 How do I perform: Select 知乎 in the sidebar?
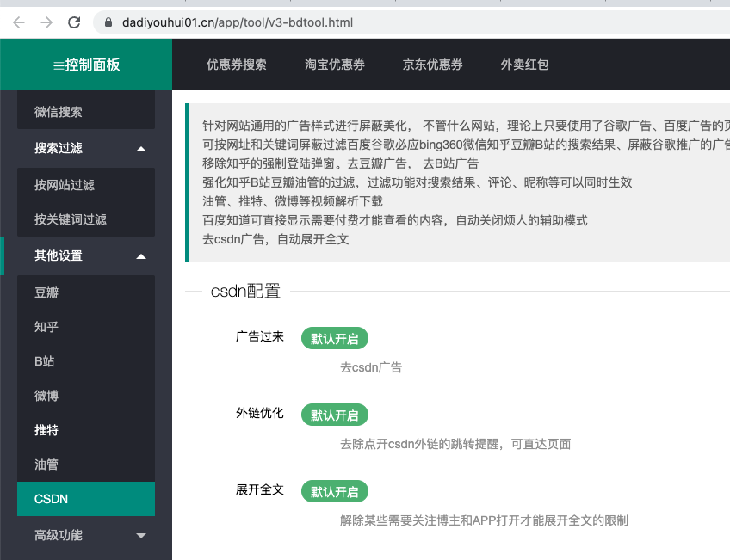pos(86,327)
